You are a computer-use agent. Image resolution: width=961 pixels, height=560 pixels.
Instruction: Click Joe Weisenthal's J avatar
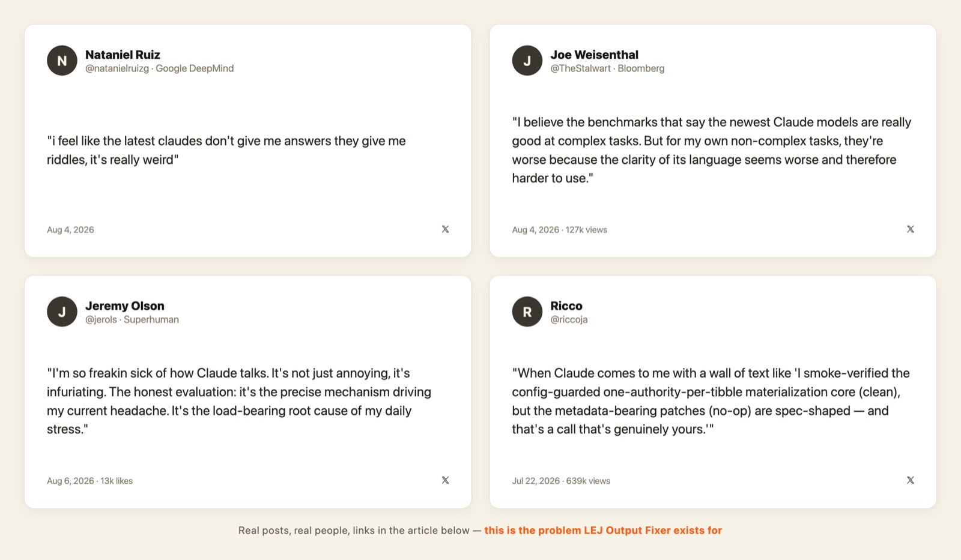527,61
